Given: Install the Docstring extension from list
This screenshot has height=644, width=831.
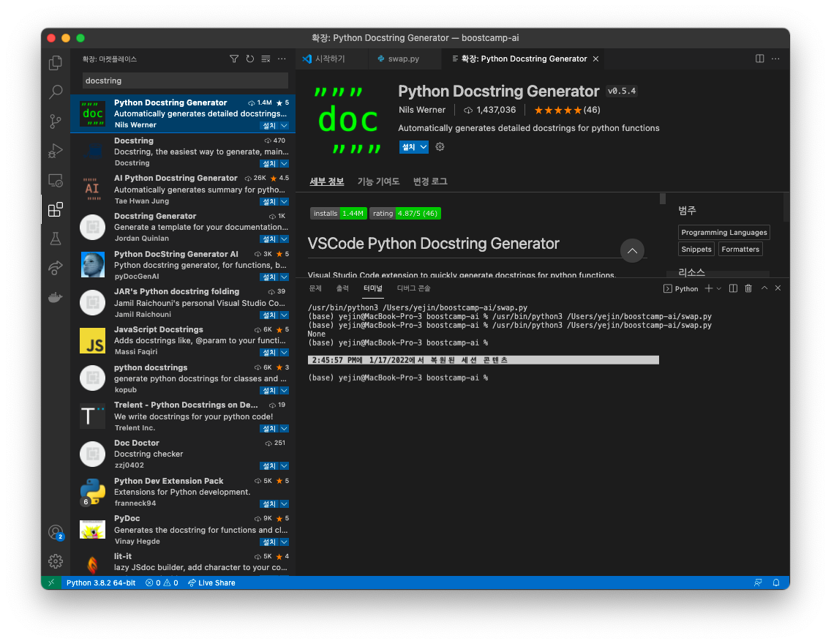Looking at the screenshot, I should click(269, 164).
